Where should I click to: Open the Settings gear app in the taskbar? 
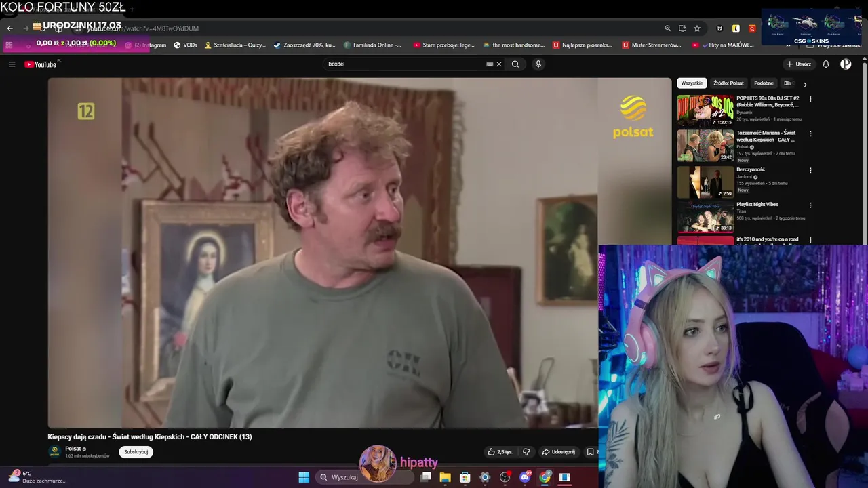coord(485,477)
